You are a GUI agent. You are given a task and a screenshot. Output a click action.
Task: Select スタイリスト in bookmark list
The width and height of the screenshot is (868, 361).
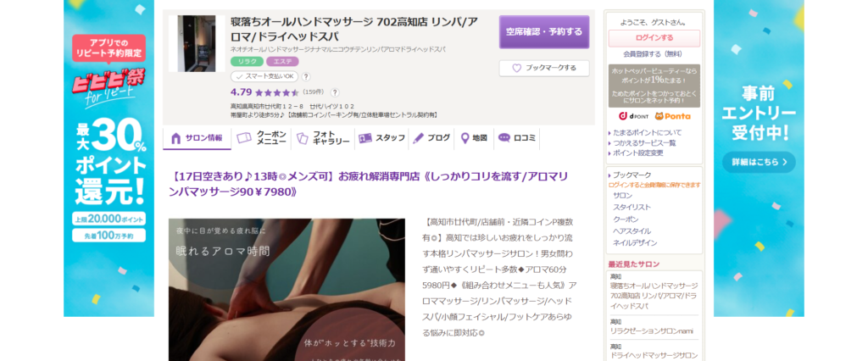pos(632,208)
